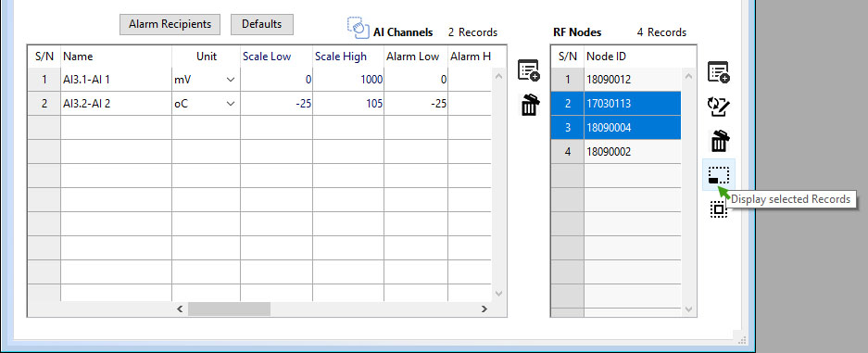Select name cell AI3.2-AI 2

click(116, 104)
